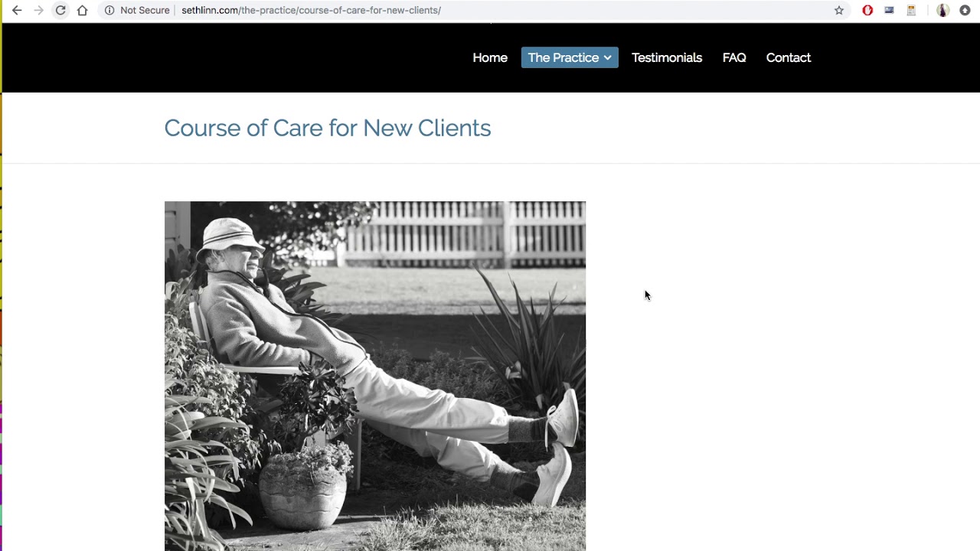The image size is (980, 551).
Task: Open the blue screenshot extension icon
Action: point(889,11)
